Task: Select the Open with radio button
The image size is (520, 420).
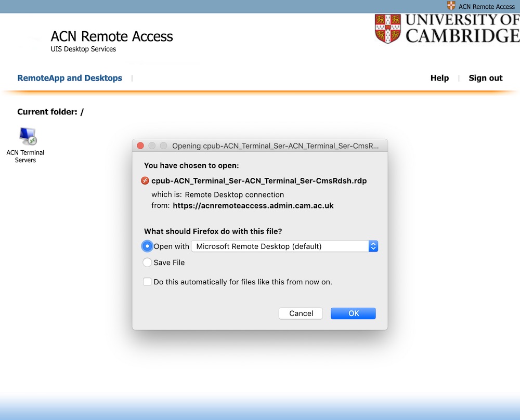Action: click(x=147, y=246)
